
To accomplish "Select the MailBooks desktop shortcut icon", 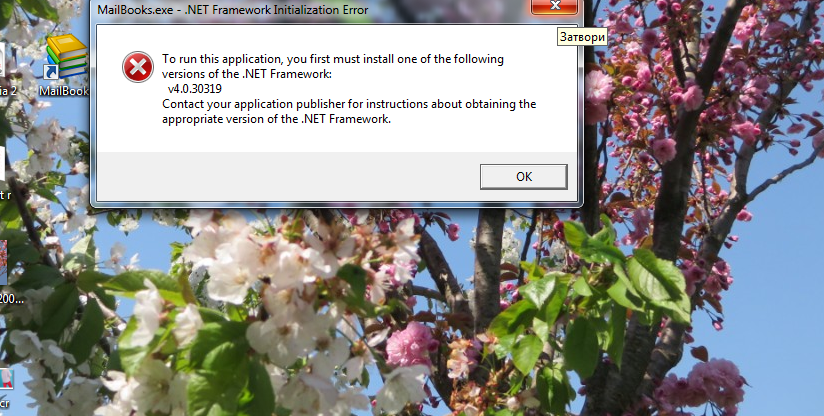I will click(65, 57).
